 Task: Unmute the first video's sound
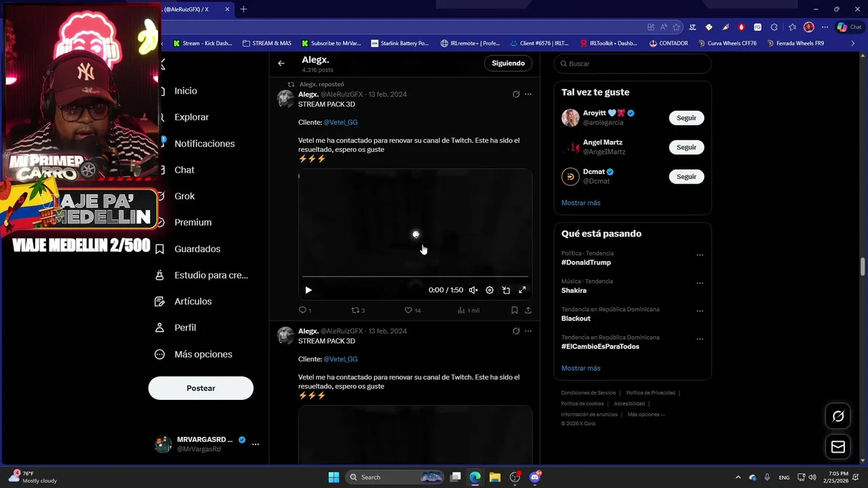pyautogui.click(x=473, y=290)
